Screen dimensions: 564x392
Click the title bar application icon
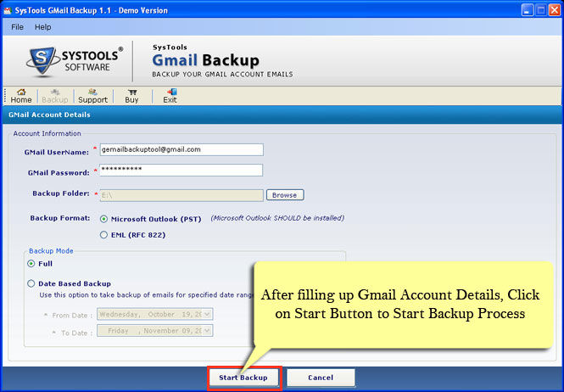[8, 10]
